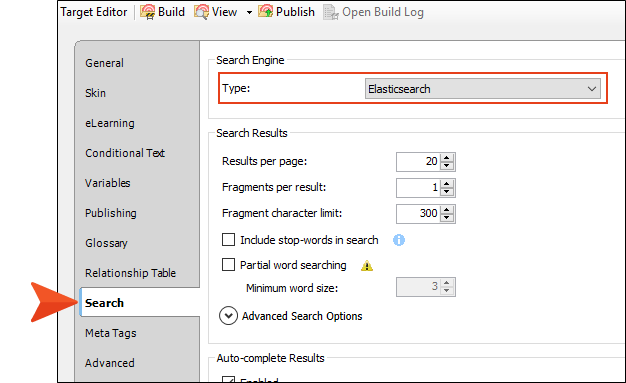Enable Include stop-words in search checkbox

click(x=228, y=240)
